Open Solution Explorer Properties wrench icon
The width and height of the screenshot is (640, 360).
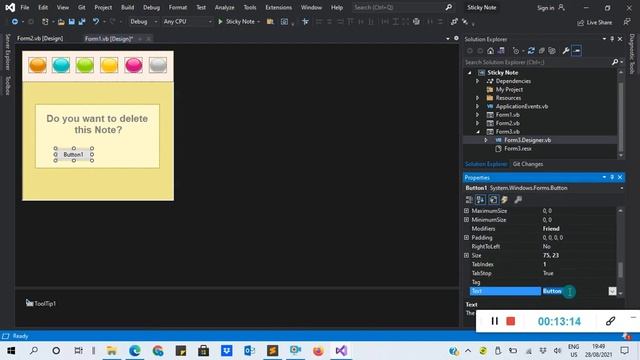[x=566, y=51]
